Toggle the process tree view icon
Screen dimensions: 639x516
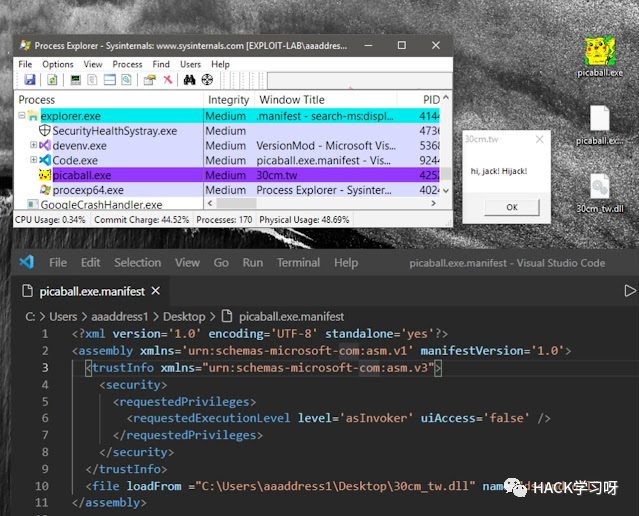click(x=93, y=79)
